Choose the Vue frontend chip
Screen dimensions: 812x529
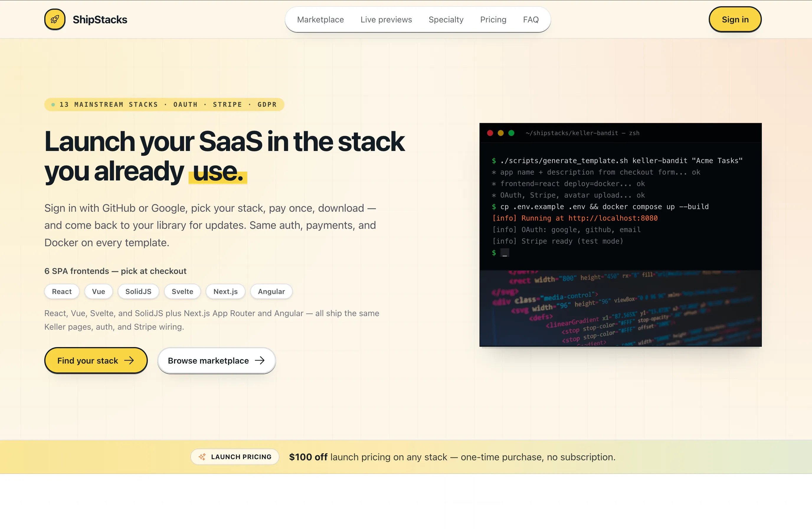[99, 292]
